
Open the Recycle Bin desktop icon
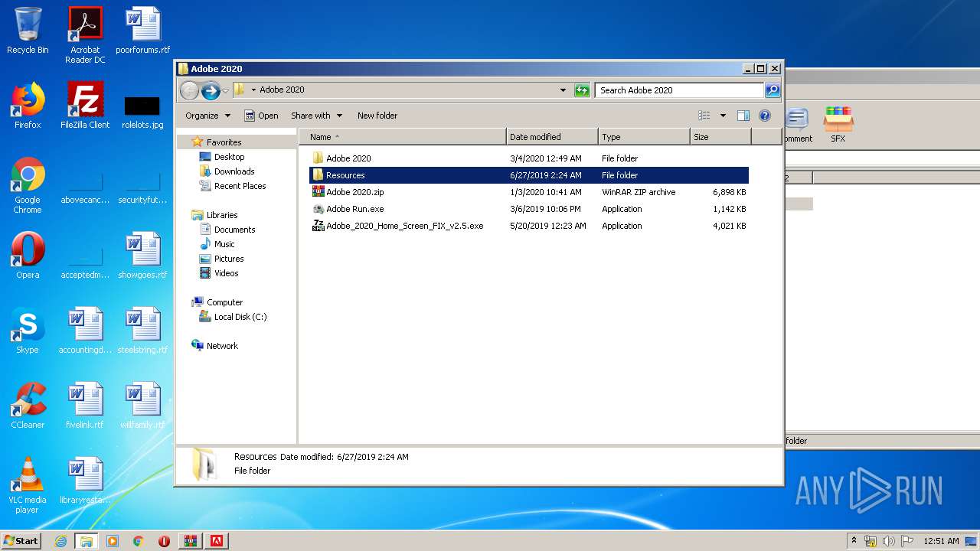[x=28, y=31]
